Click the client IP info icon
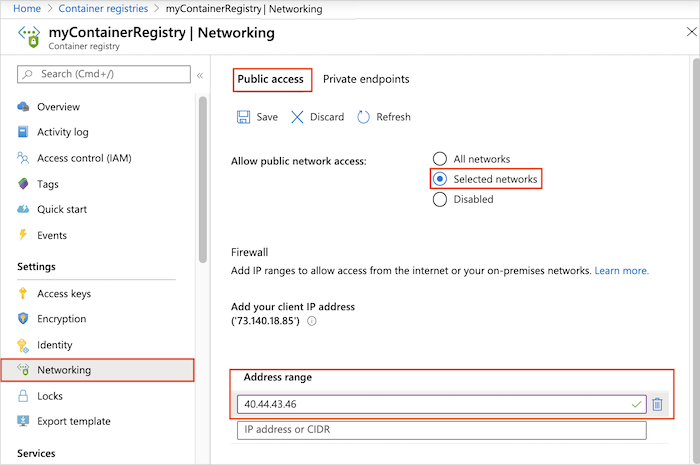Viewport: 700px width, 465px height. tap(312, 321)
